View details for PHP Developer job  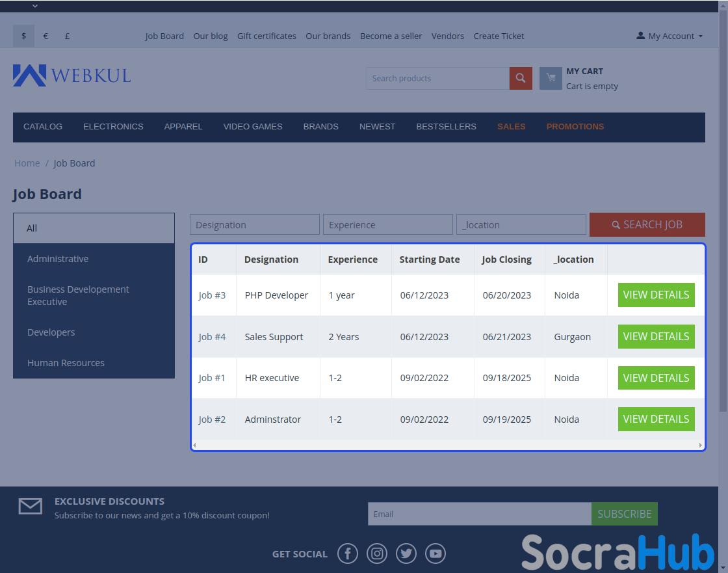click(x=656, y=295)
